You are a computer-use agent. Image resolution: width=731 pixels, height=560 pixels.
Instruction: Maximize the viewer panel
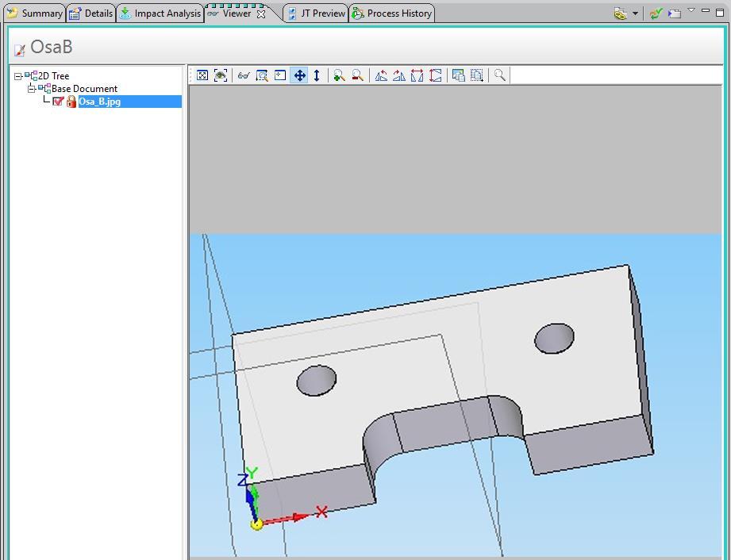point(720,13)
